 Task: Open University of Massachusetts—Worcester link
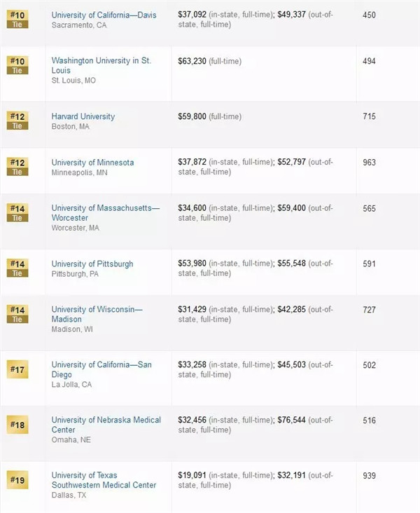coord(105,213)
